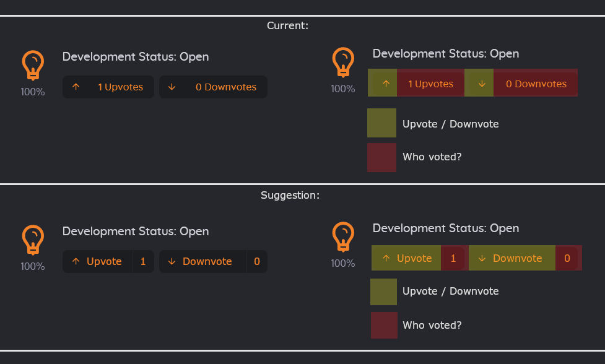Select the olive legend swatch in the Suggestion section
This screenshot has height=364, width=605.
[x=383, y=292]
